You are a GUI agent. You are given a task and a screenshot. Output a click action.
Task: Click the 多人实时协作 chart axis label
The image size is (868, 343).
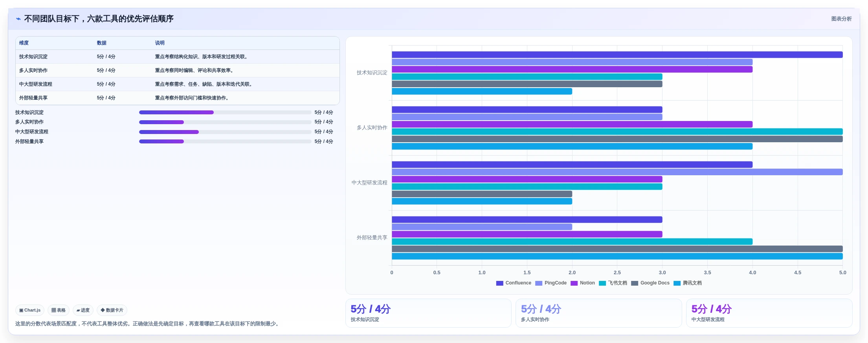coord(372,128)
